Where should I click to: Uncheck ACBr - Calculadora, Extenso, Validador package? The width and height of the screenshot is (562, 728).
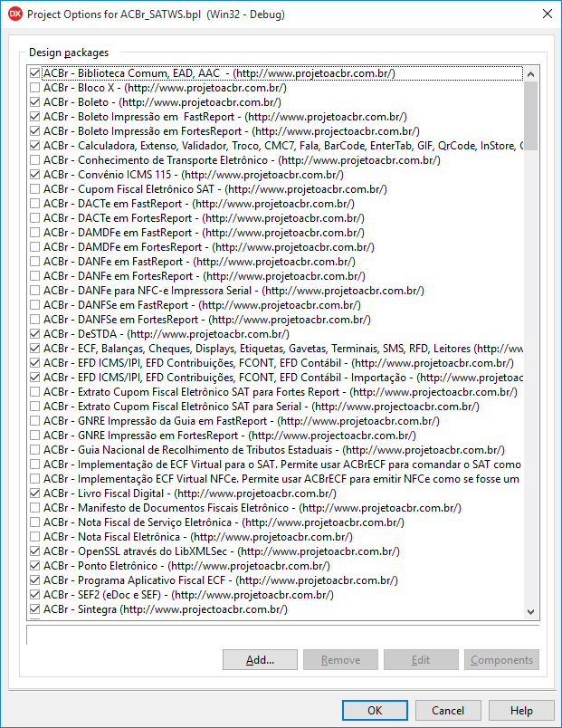tap(34, 146)
